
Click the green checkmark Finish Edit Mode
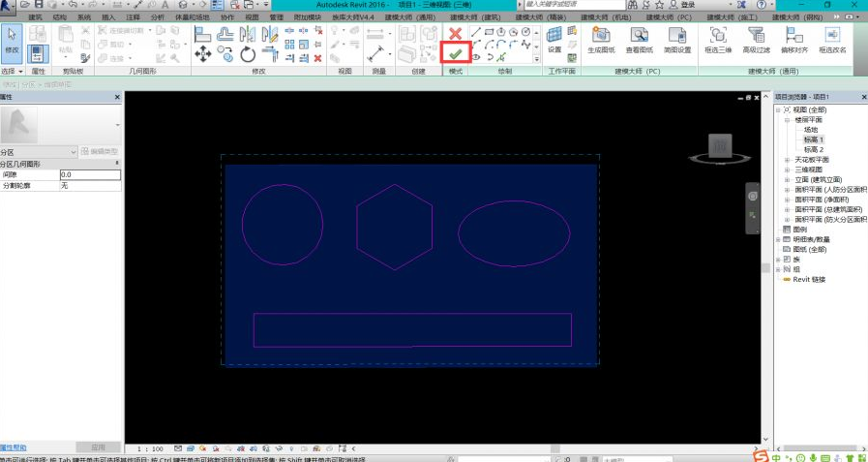pos(456,54)
